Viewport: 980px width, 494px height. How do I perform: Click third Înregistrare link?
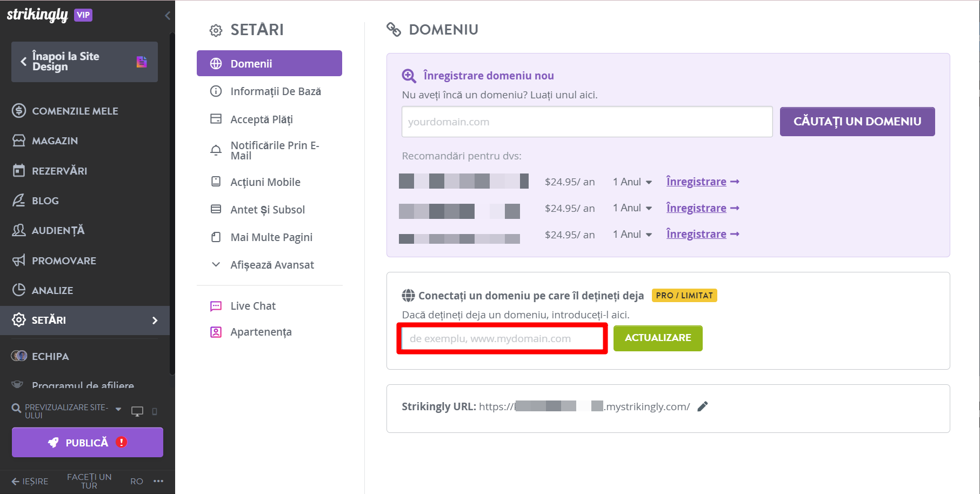tap(702, 234)
